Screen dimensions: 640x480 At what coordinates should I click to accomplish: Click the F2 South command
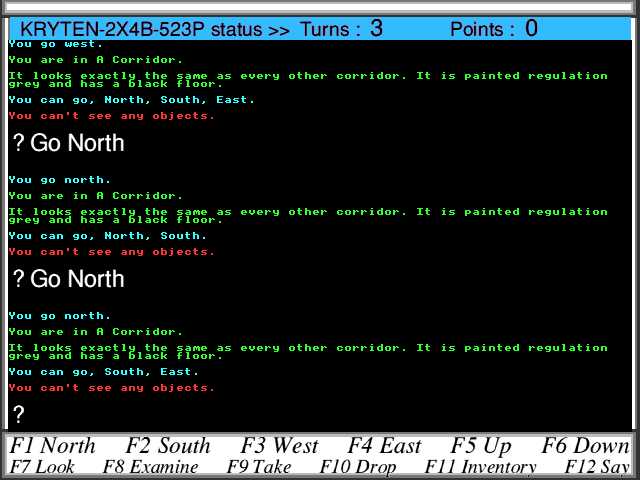point(168,445)
